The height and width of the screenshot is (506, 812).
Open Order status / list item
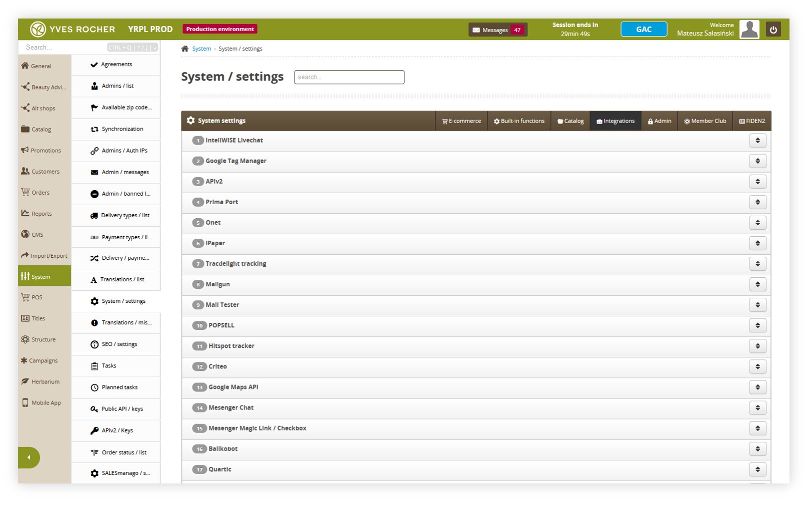point(116,452)
